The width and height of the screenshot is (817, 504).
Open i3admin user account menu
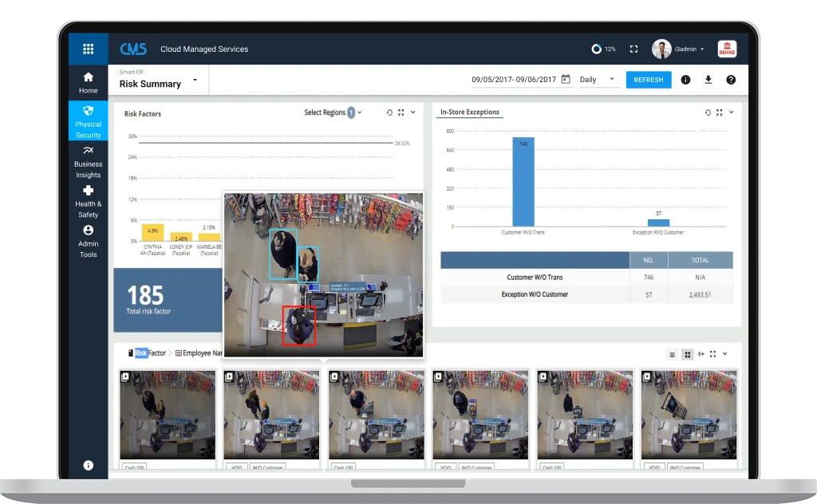[x=679, y=49]
